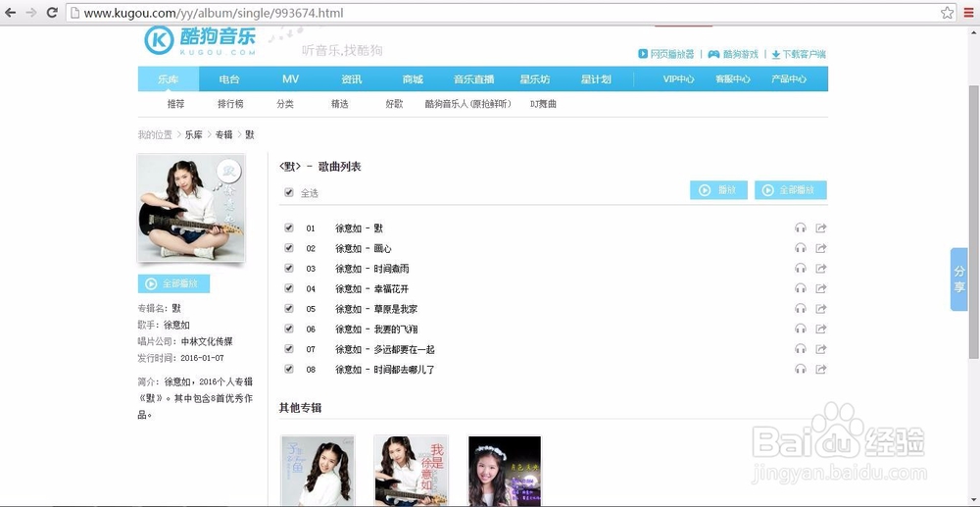Share song 06 我要的飞翔 with share icon

click(x=821, y=329)
